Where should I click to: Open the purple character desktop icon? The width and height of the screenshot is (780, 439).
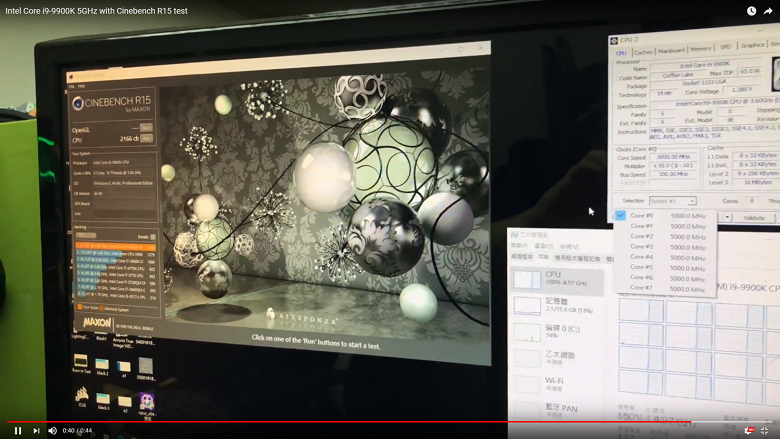[147, 404]
